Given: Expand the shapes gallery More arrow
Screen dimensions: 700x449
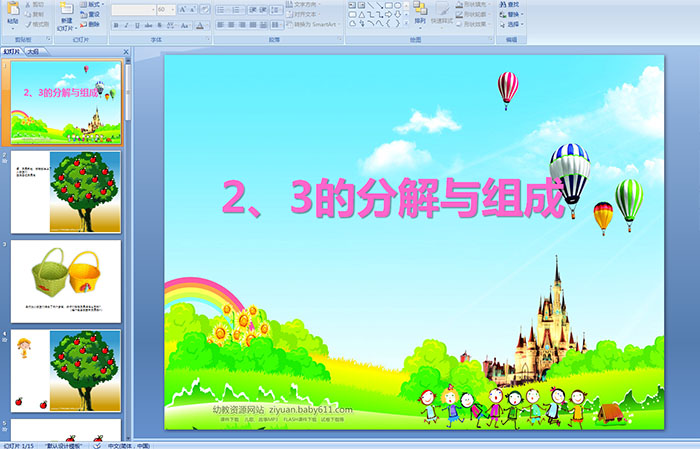Looking at the screenshot, I should tap(406, 23).
